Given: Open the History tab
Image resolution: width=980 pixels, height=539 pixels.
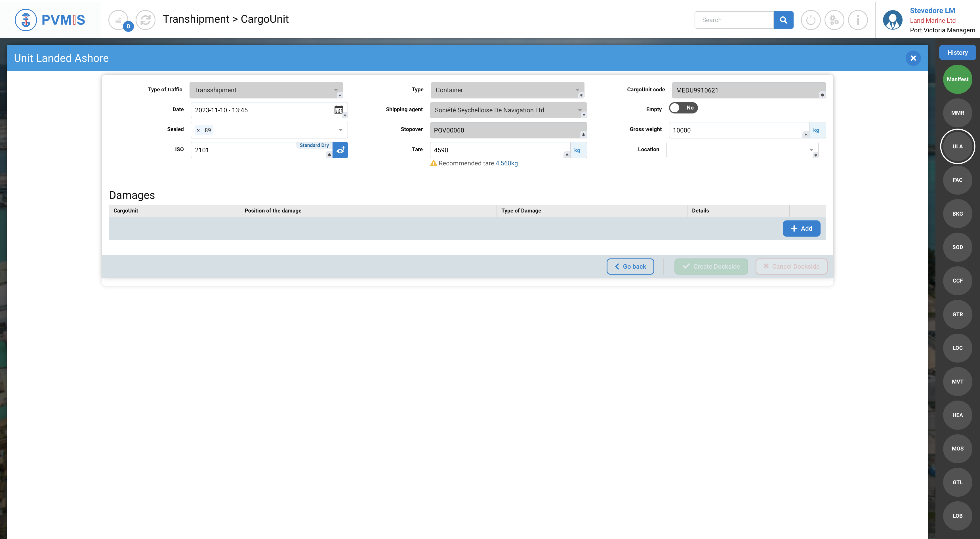Looking at the screenshot, I should (x=957, y=52).
